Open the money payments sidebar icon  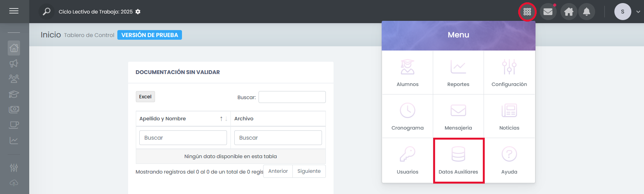click(x=14, y=110)
